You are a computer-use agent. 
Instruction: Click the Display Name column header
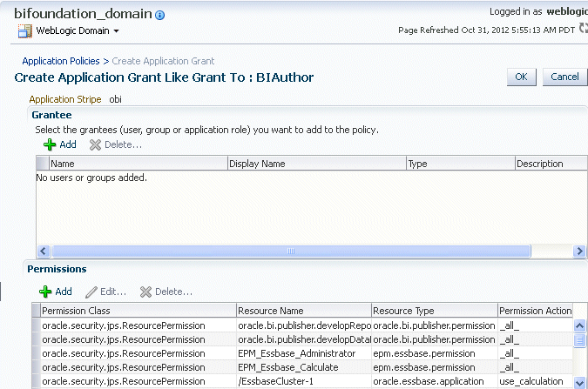pyautogui.click(x=317, y=164)
